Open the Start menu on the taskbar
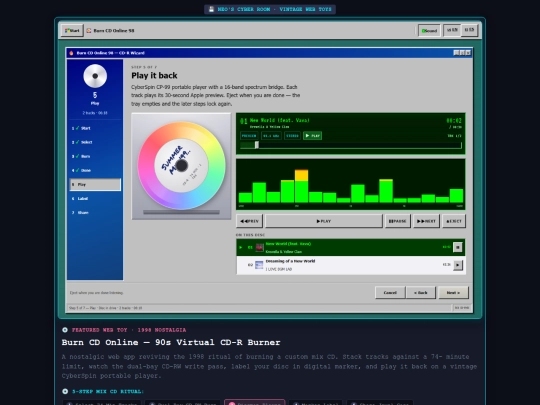This screenshot has height=405, width=540. click(72, 30)
